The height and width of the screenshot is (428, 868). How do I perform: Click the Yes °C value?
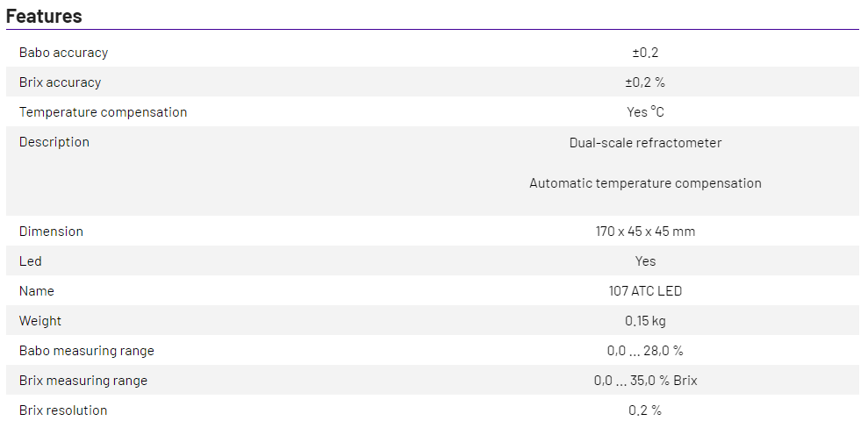tap(645, 112)
